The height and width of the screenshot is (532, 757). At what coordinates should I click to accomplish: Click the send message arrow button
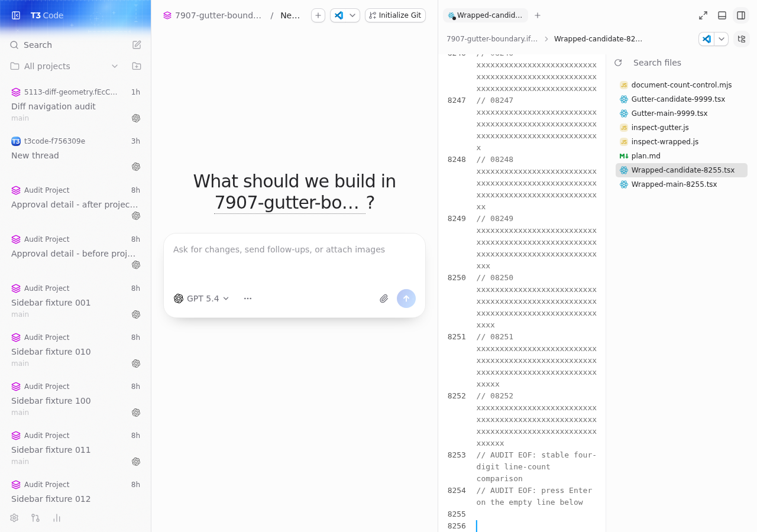(x=406, y=299)
